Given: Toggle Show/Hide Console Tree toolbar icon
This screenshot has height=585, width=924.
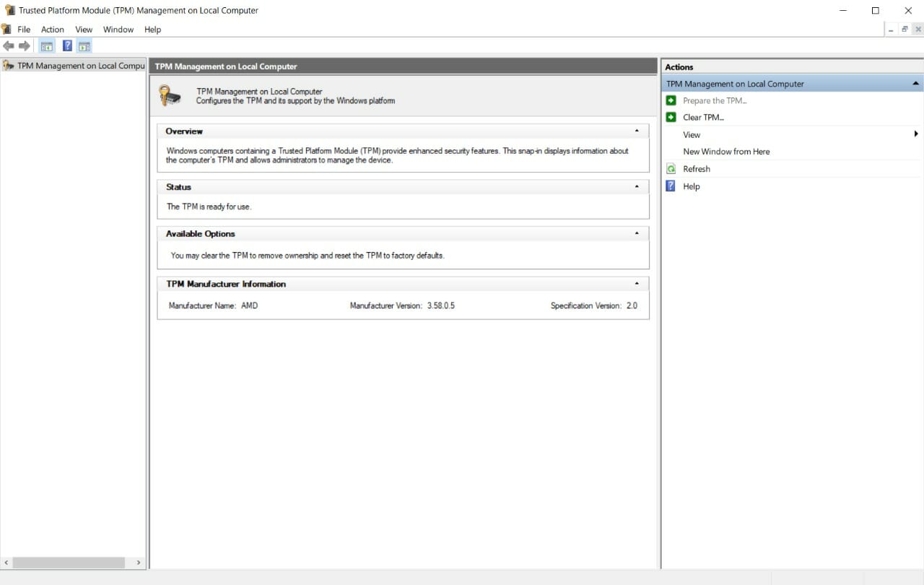Looking at the screenshot, I should coord(47,46).
